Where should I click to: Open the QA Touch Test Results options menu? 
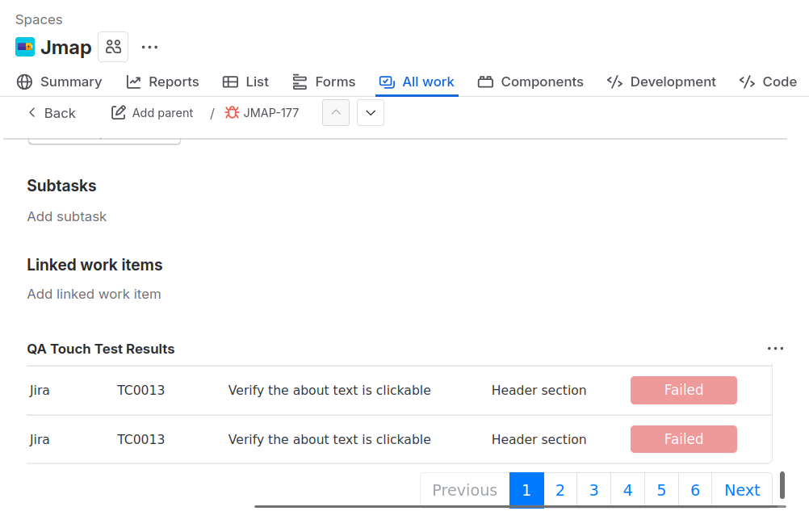776,348
